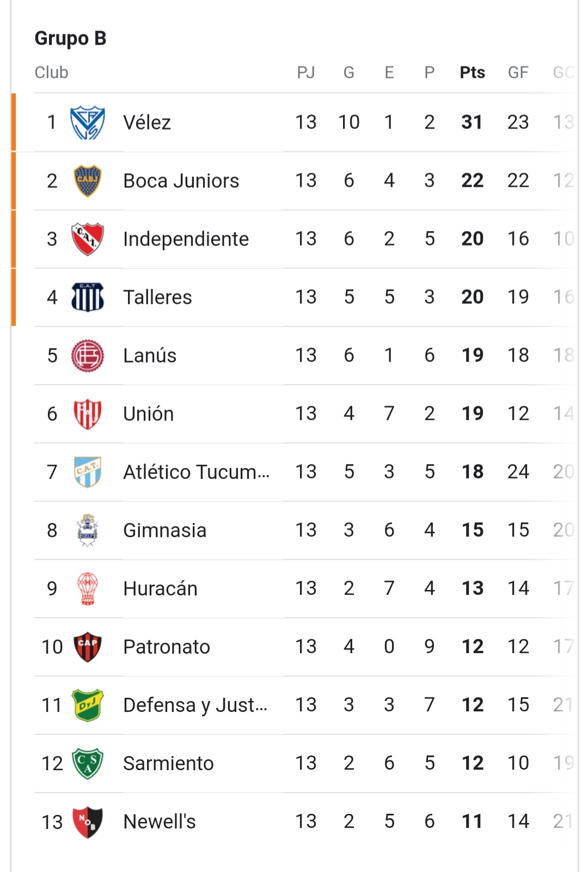Screen dimensions: 588x872
Task: Tap the Huracán balloon crest
Action: click(88, 588)
